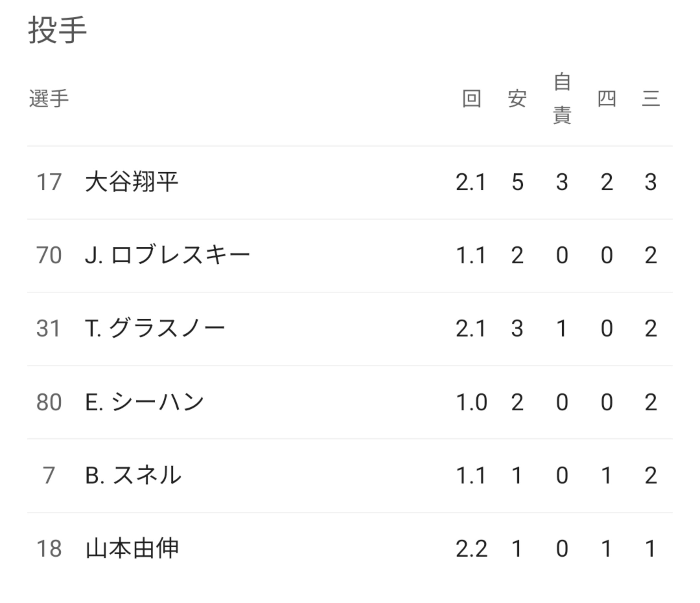Viewport: 700px width, 603px height.
Task: Click the 投手 section heading
Action: pyautogui.click(x=57, y=30)
